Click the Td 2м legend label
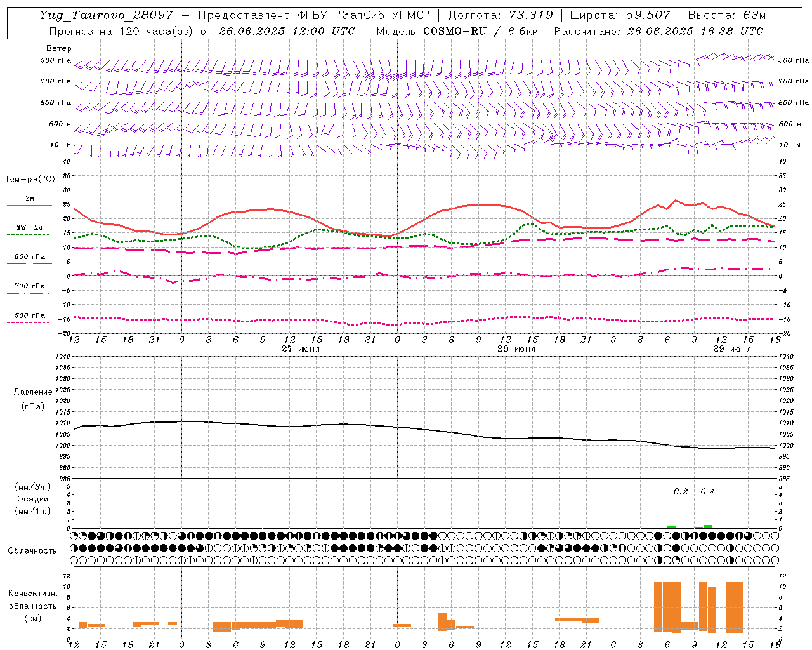812x650 pixels. pos(29,227)
